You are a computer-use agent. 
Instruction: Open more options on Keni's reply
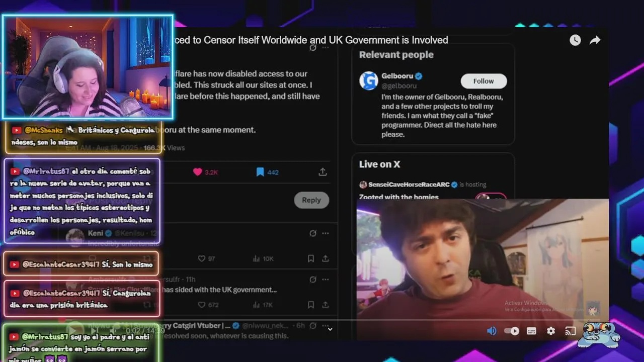coord(326,233)
